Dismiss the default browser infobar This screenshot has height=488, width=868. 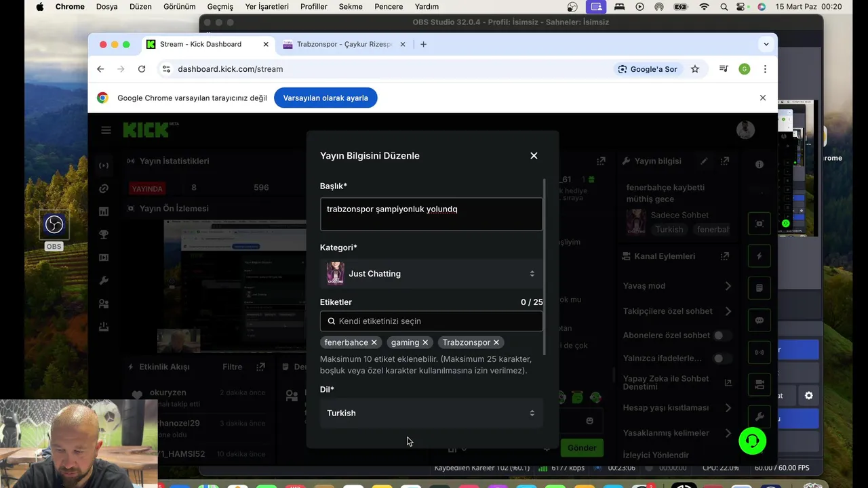coord(763,98)
